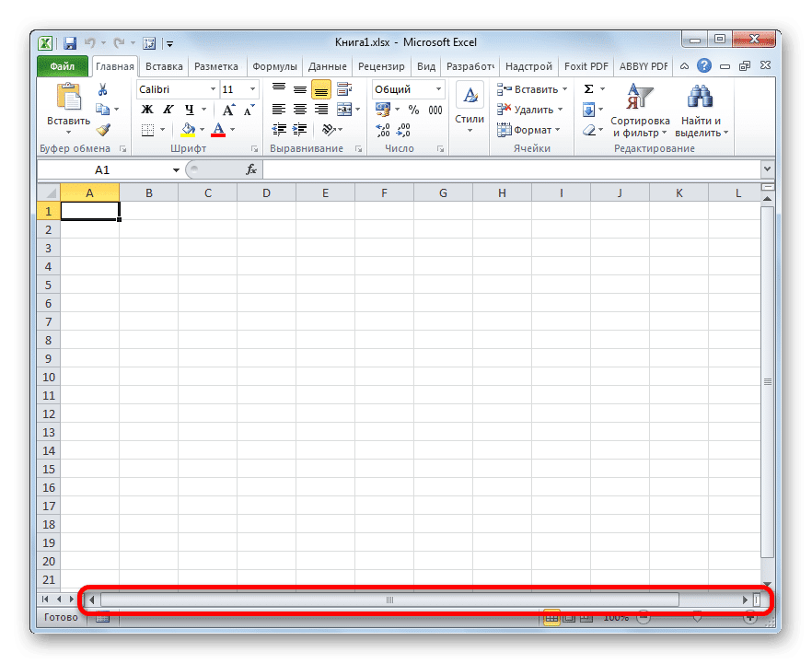The width and height of the screenshot is (812, 664).
Task: Open the font size 11 dropdown
Action: tap(252, 89)
